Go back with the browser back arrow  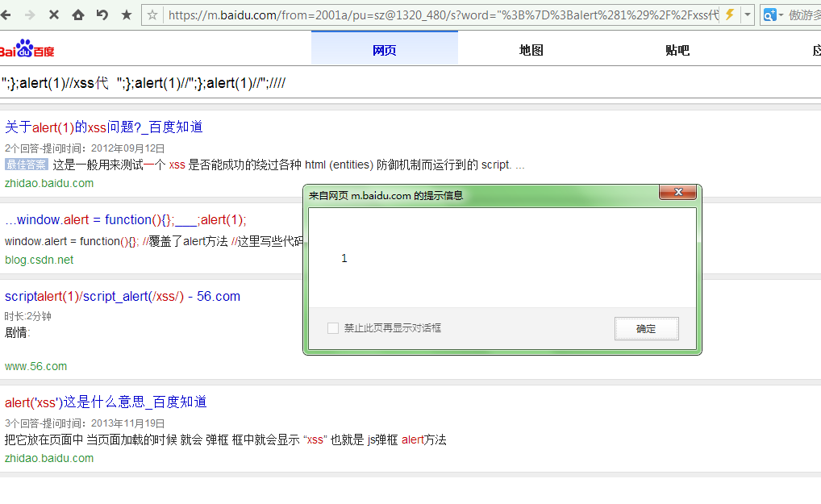point(5,15)
